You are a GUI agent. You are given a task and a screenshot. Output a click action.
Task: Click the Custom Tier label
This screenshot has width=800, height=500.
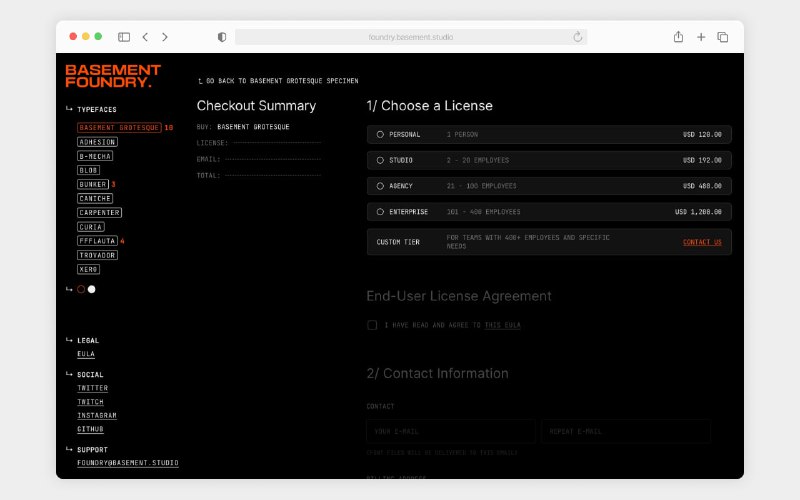point(398,242)
